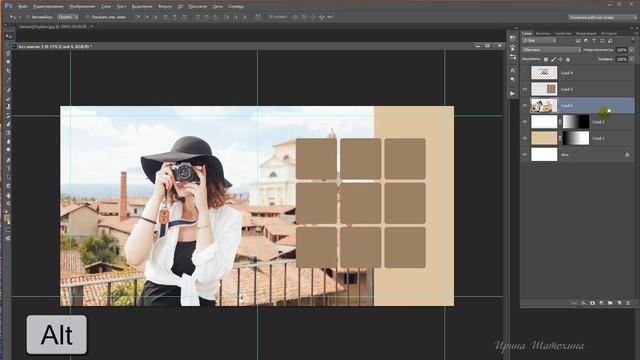
Task: Filter layers by type (T) icon
Action: click(593, 40)
